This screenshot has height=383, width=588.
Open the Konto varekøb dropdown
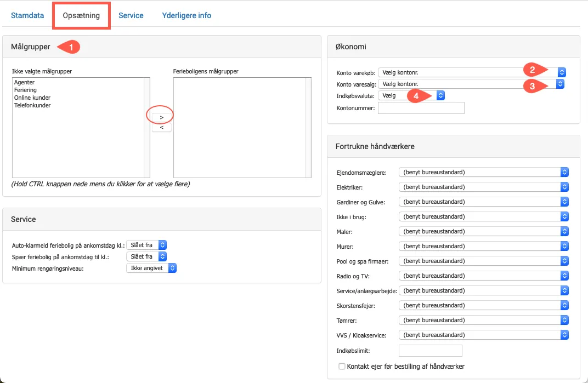pos(472,72)
